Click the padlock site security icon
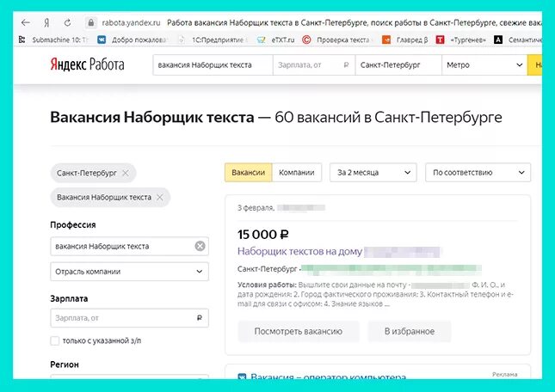The image size is (555, 392). [x=91, y=22]
